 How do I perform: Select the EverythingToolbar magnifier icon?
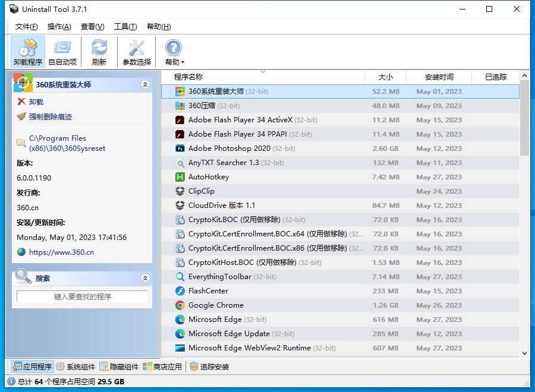coord(180,277)
